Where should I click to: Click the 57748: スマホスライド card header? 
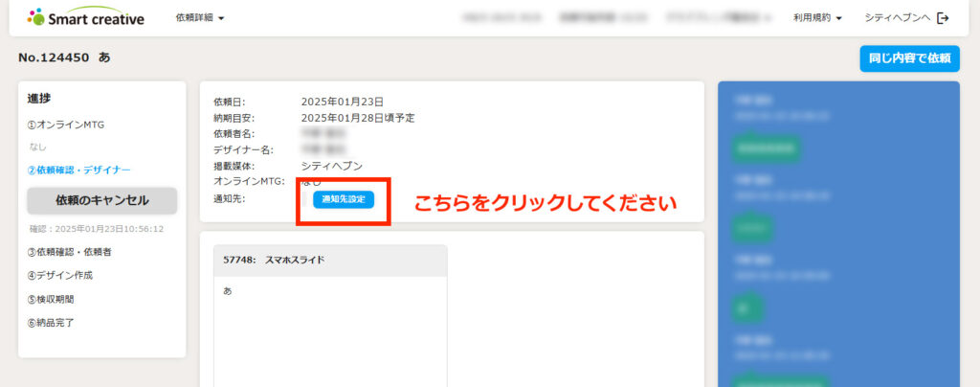[x=330, y=261]
